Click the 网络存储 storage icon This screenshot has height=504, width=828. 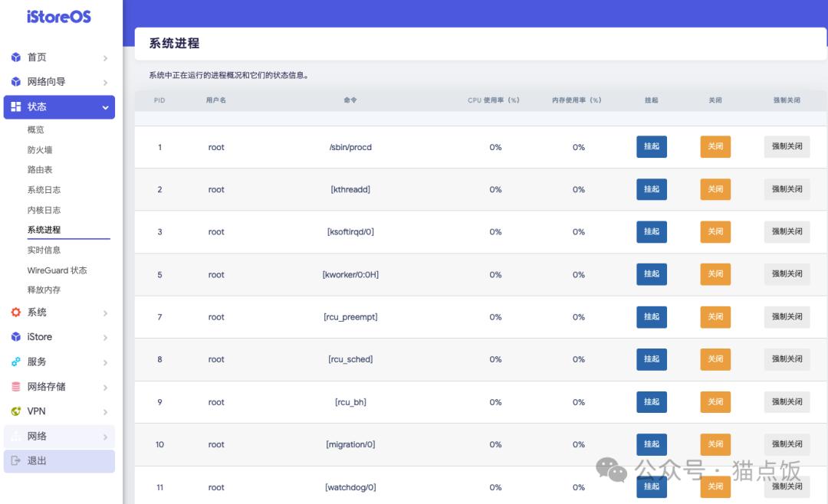17,386
